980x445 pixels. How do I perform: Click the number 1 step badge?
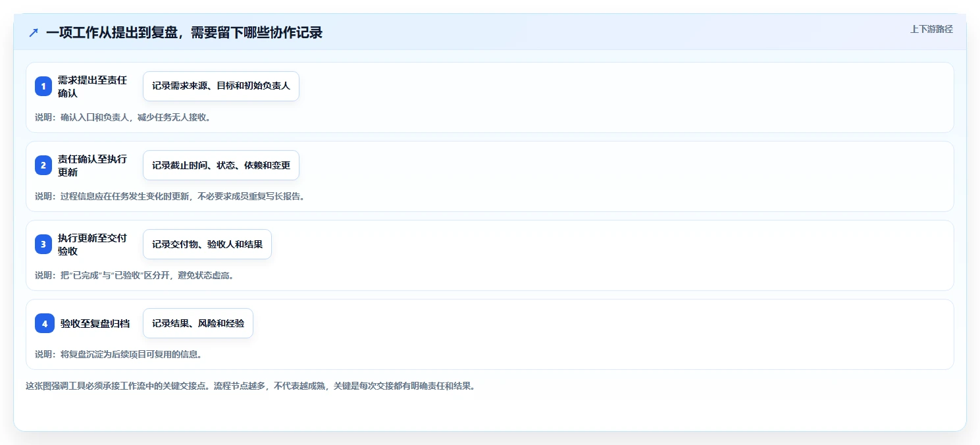43,86
